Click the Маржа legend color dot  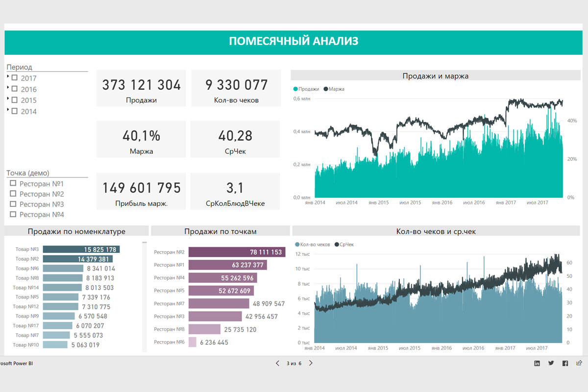point(326,89)
